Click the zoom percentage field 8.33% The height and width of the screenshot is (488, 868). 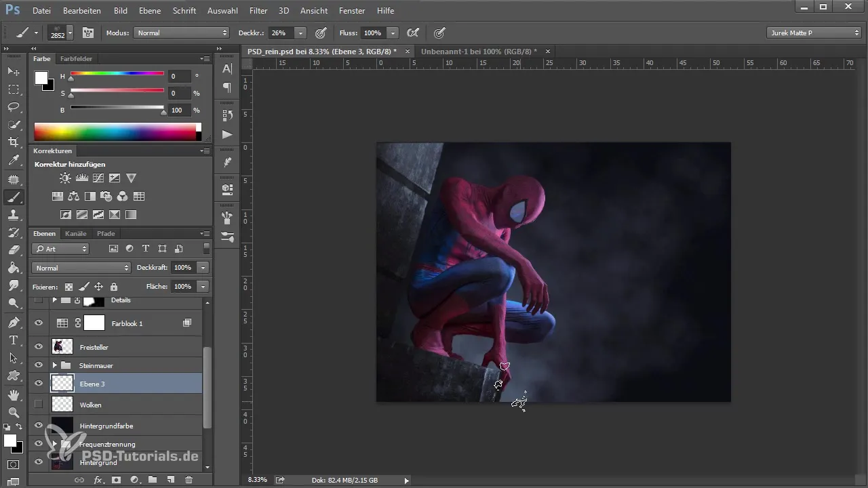click(x=258, y=480)
